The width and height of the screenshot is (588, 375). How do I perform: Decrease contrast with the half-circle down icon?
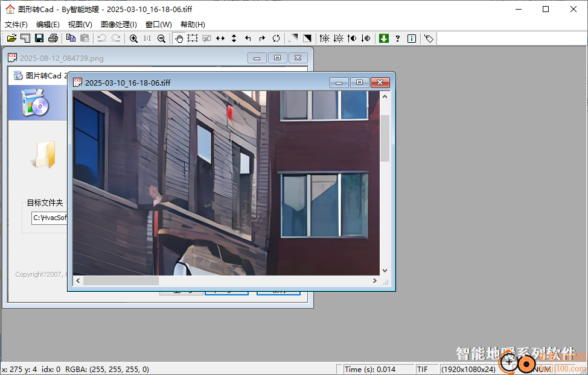pos(366,38)
